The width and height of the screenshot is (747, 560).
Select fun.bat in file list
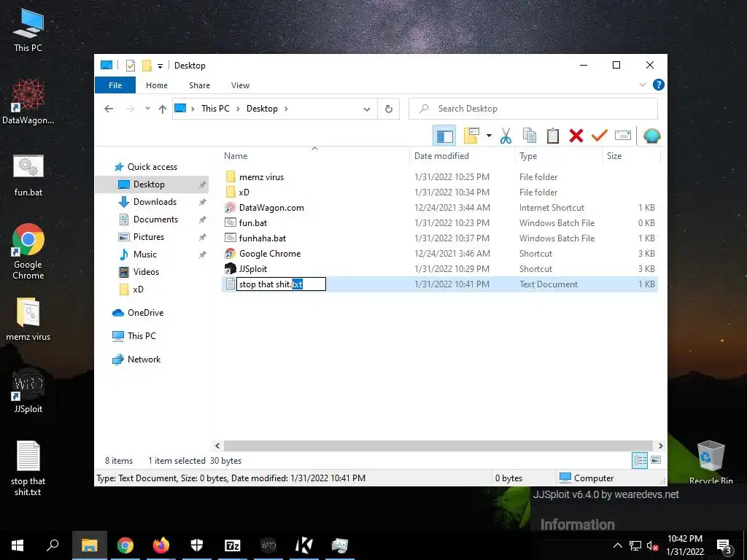(440, 223)
